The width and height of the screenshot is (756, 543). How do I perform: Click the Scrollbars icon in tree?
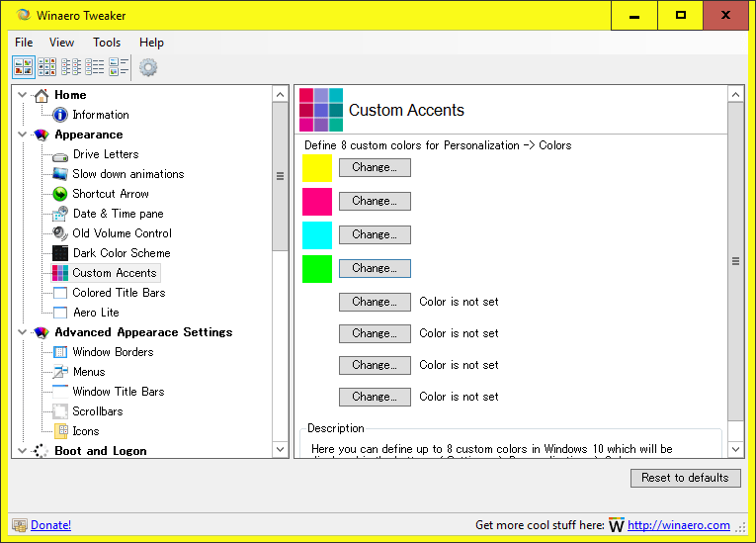pyautogui.click(x=59, y=411)
